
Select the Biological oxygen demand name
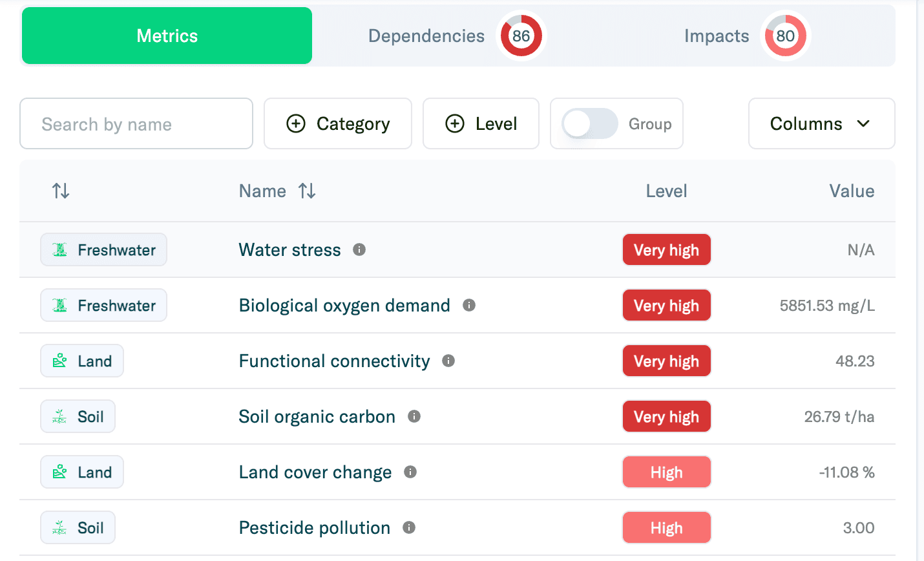pos(344,305)
